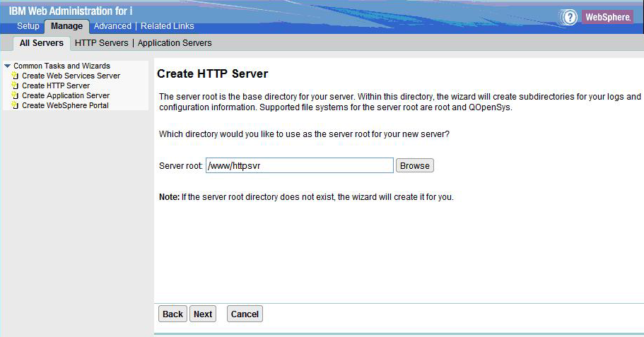Viewport: 644px width, 337px height.
Task: Focus the Server root input field
Action: (300, 165)
